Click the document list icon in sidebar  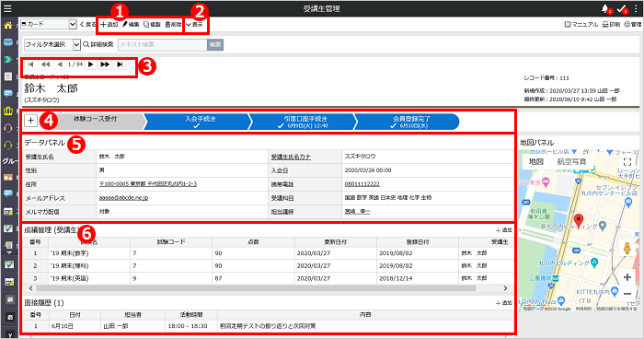click(7, 76)
